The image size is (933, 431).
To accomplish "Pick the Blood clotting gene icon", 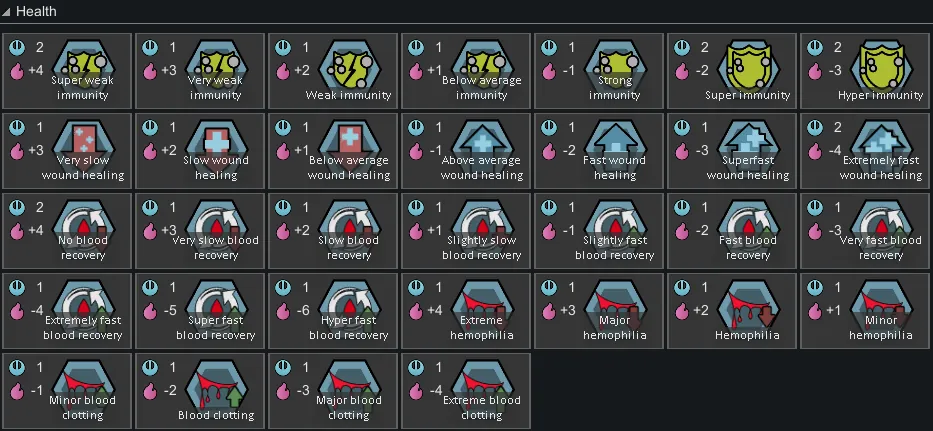I will (x=216, y=385).
